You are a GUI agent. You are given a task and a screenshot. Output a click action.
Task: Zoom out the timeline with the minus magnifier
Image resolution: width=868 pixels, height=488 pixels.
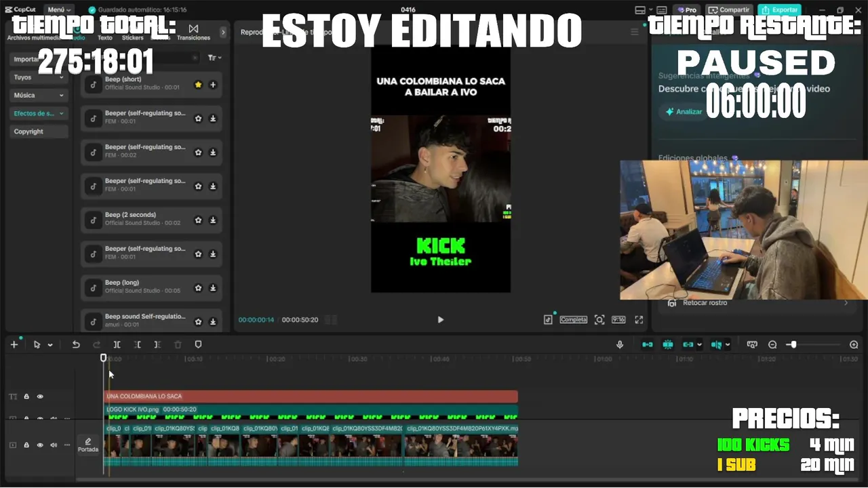coord(772,344)
